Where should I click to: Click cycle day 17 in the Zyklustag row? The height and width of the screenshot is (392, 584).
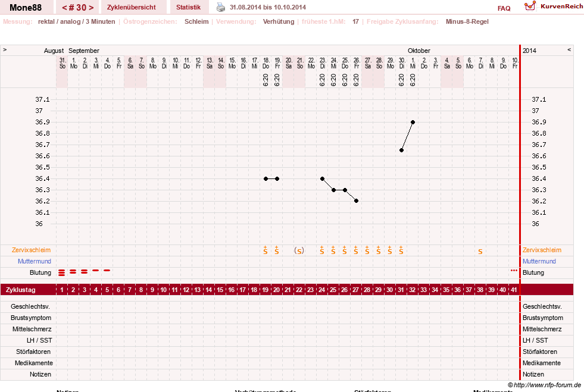coord(243,290)
